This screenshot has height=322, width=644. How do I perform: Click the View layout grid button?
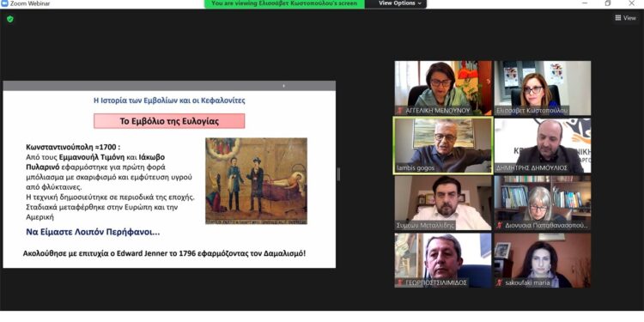click(625, 18)
